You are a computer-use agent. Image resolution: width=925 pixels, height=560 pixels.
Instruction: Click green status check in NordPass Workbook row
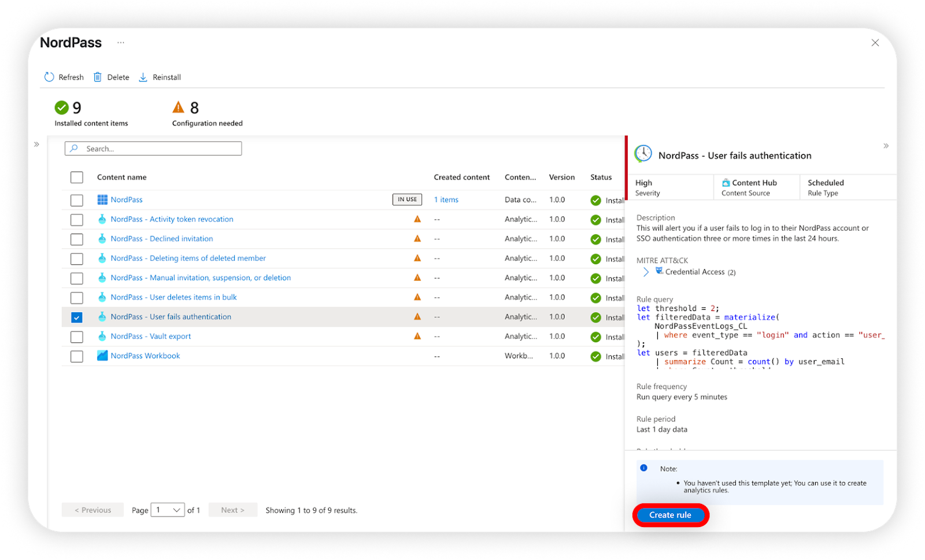pyautogui.click(x=595, y=357)
